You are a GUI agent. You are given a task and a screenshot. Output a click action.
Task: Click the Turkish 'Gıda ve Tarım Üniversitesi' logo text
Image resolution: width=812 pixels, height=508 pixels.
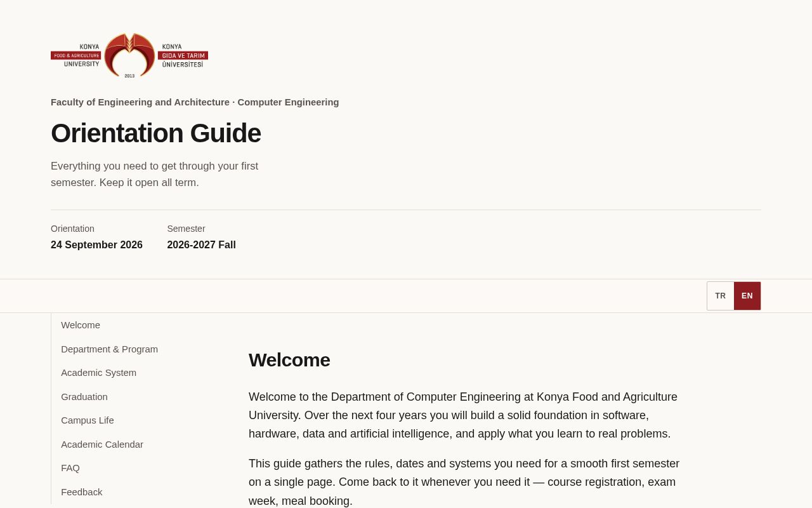tap(183, 55)
